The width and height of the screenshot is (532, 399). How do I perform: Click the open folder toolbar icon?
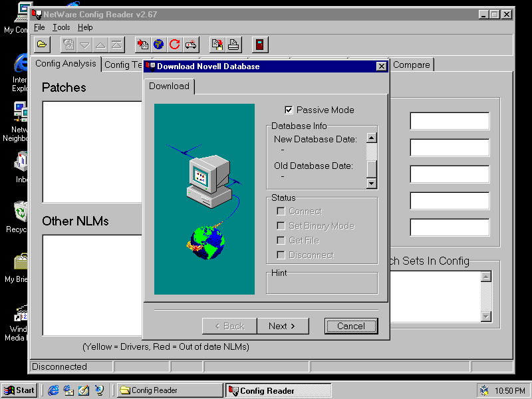click(x=42, y=45)
